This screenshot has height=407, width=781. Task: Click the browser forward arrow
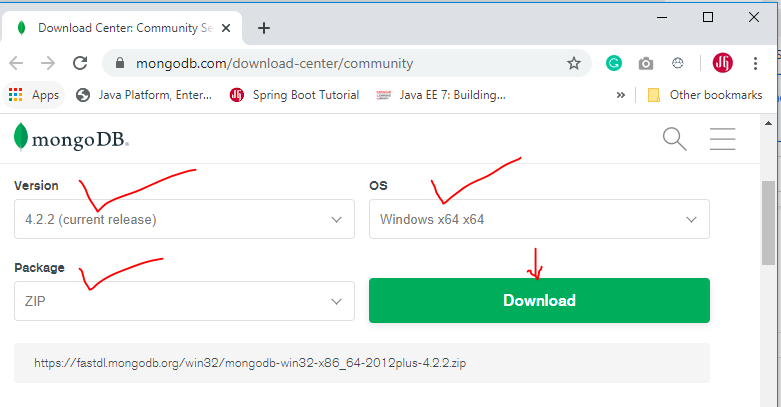point(48,63)
